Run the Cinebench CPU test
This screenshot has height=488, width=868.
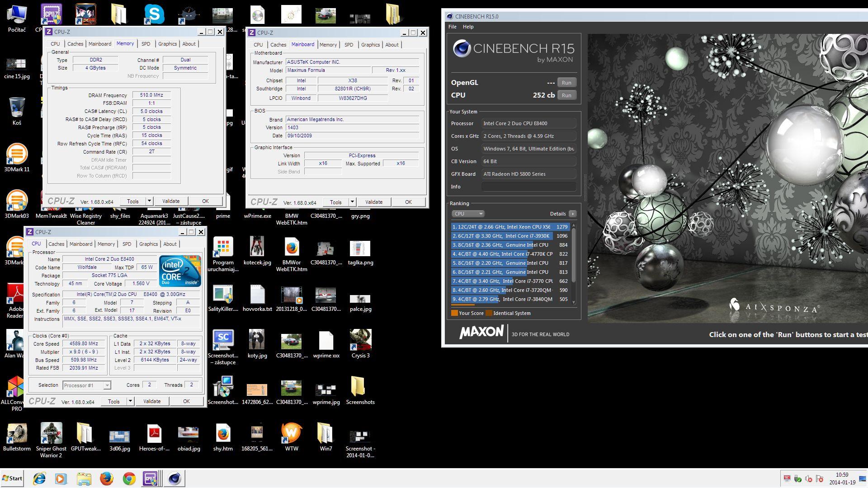tap(566, 95)
